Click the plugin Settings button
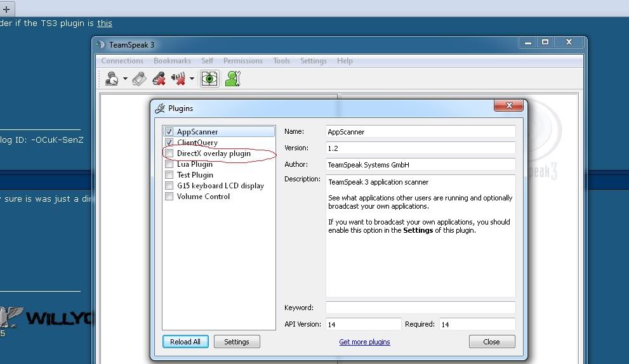This screenshot has width=629, height=364. (x=237, y=342)
